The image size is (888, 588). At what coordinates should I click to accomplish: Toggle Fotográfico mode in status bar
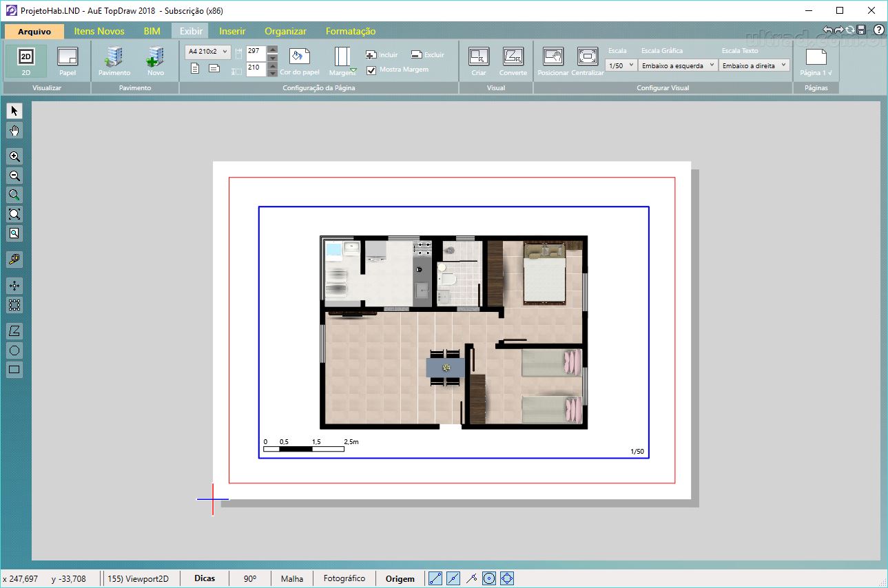point(344,579)
